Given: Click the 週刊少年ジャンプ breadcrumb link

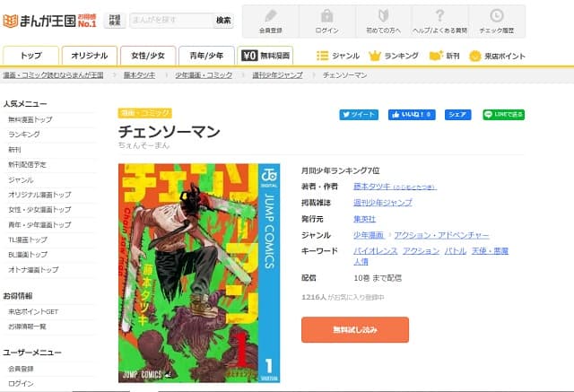Looking at the screenshot, I should [277, 75].
